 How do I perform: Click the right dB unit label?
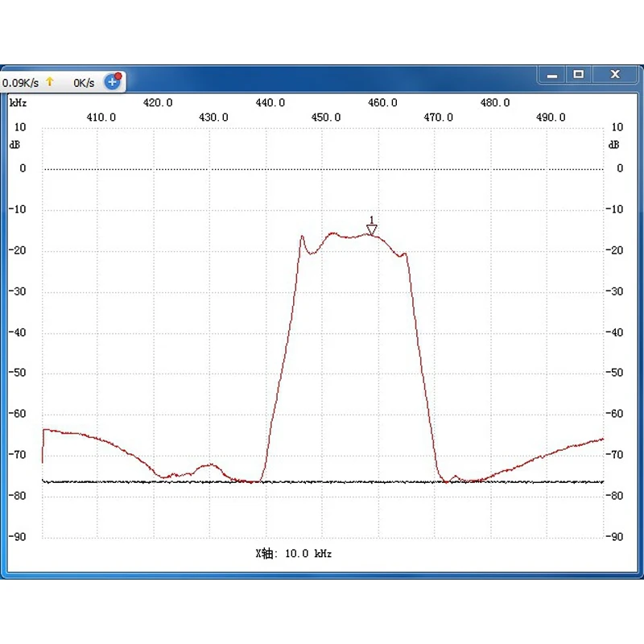(x=614, y=145)
